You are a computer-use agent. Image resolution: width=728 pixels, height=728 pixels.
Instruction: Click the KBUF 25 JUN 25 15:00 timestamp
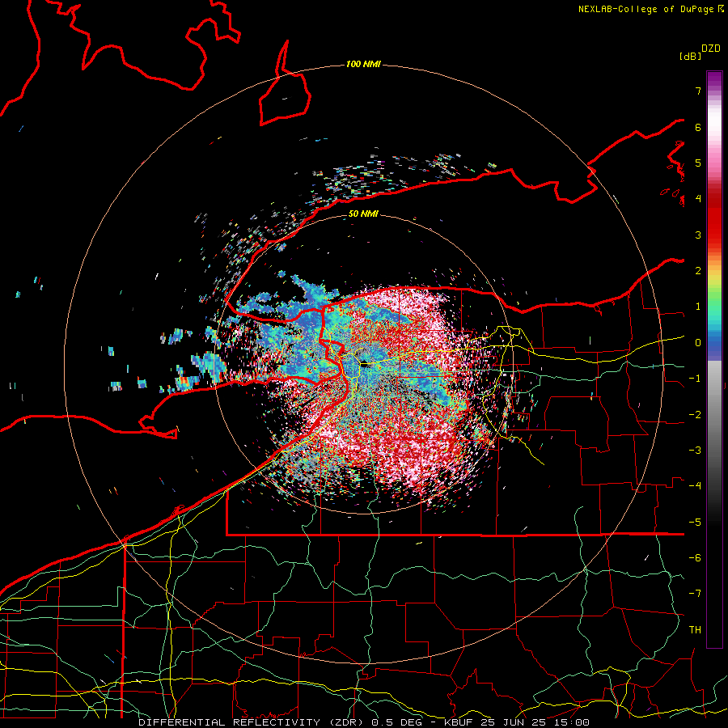[517, 722]
